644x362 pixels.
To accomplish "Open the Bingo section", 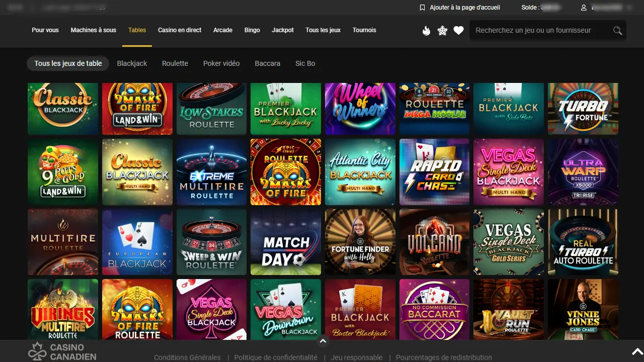I will [x=252, y=30].
